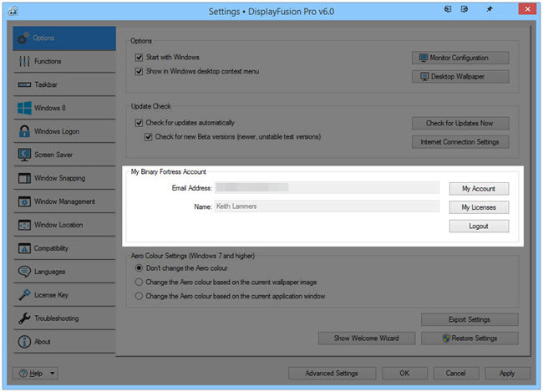Close the Settings window

click(527, 9)
